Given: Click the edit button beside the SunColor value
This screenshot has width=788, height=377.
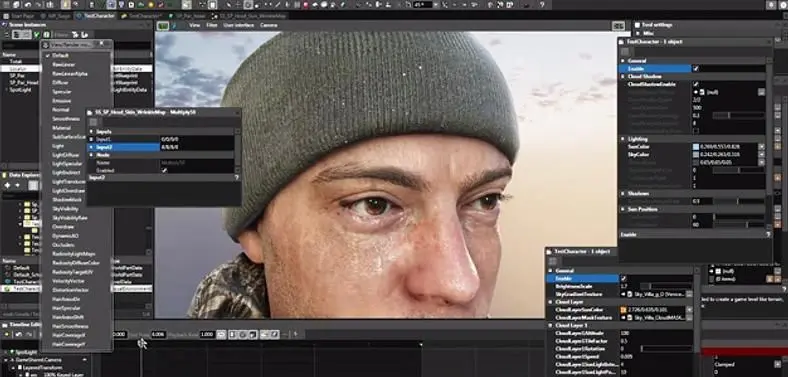Looking at the screenshot, I should point(761,147).
